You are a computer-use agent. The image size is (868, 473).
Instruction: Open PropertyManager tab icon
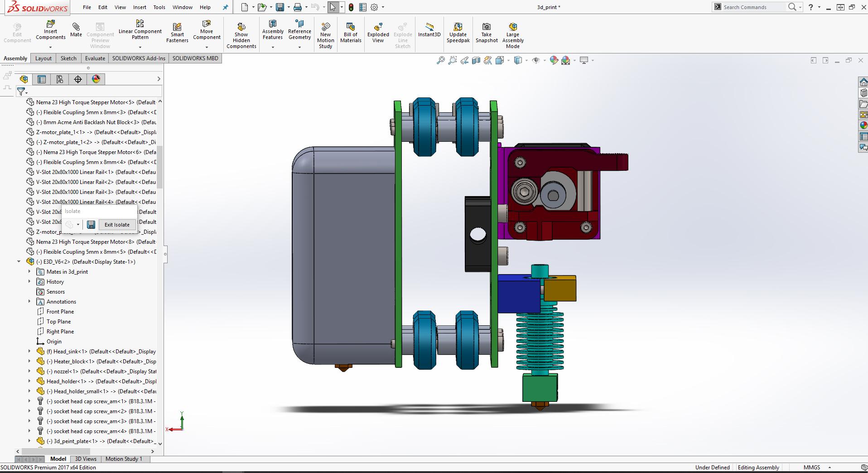click(x=42, y=79)
